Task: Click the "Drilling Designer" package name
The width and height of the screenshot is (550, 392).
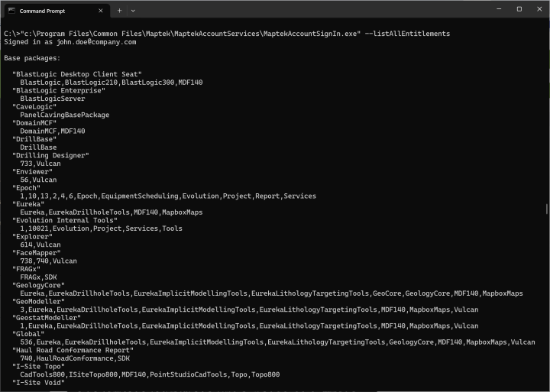Action: (50, 155)
